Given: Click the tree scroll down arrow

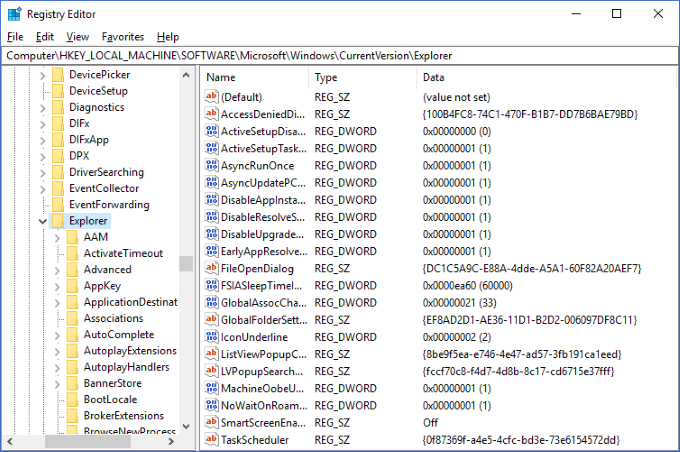Looking at the screenshot, I should [186, 426].
